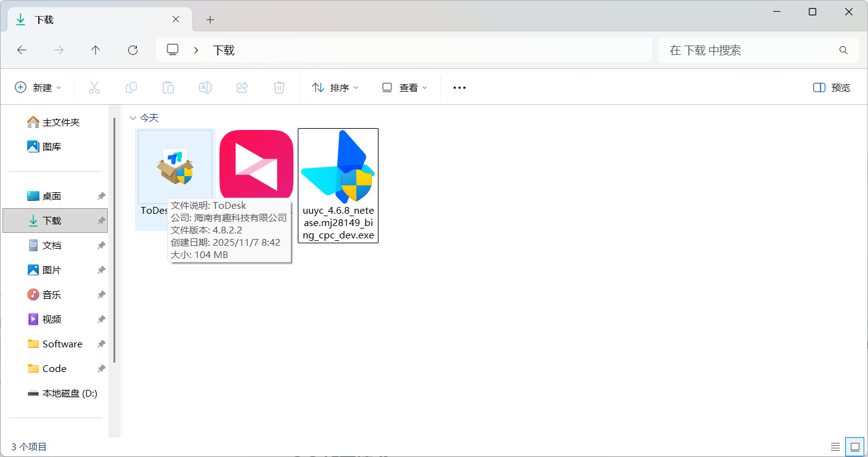The image size is (868, 457).
Task: Click the Share icon in the toolbar
Action: (242, 87)
